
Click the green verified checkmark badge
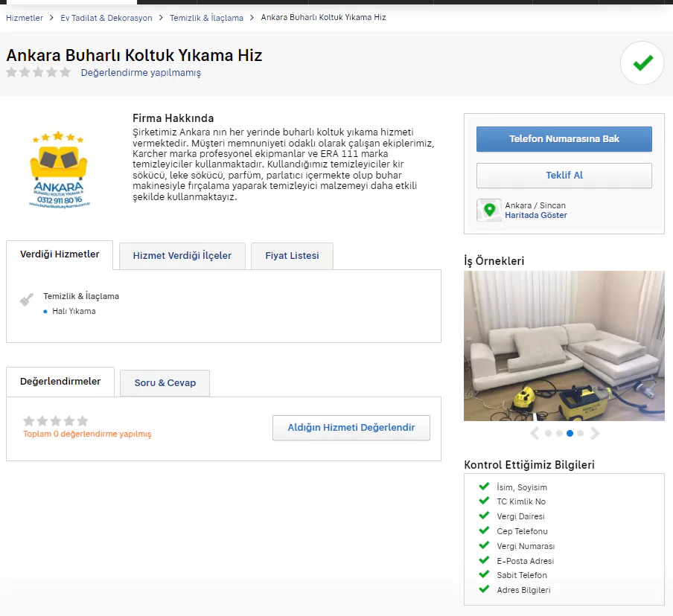(642, 63)
